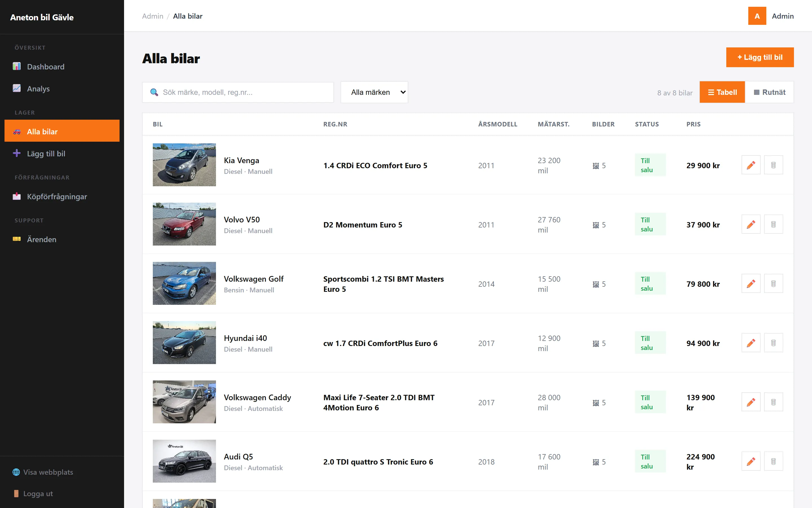The image size is (812, 508).
Task: Click the Till salu status for Kia Venga
Action: 650,165
